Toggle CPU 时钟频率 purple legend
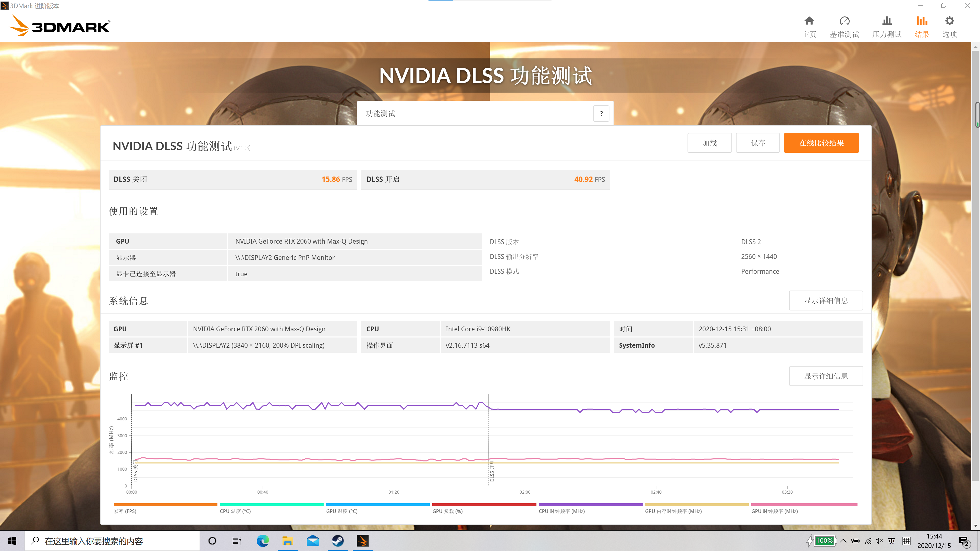This screenshot has width=980, height=551. tap(591, 508)
